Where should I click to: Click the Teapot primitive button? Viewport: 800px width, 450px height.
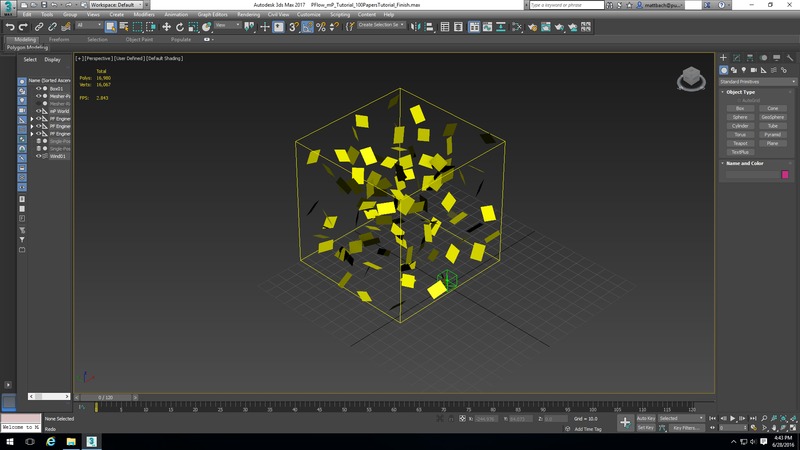point(740,143)
